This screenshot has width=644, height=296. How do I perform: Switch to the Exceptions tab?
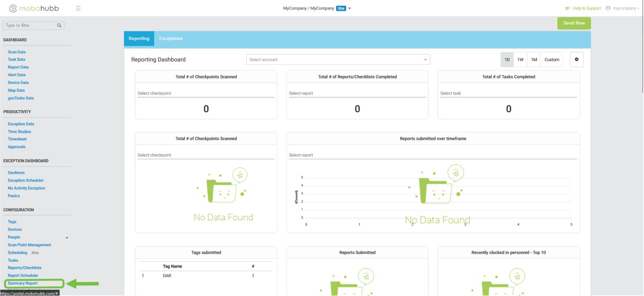(x=171, y=39)
